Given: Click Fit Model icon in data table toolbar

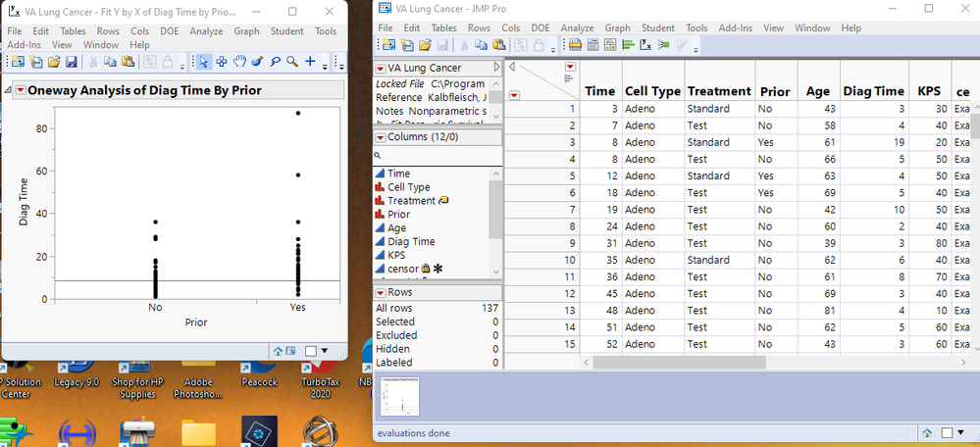Looking at the screenshot, I should 664,45.
